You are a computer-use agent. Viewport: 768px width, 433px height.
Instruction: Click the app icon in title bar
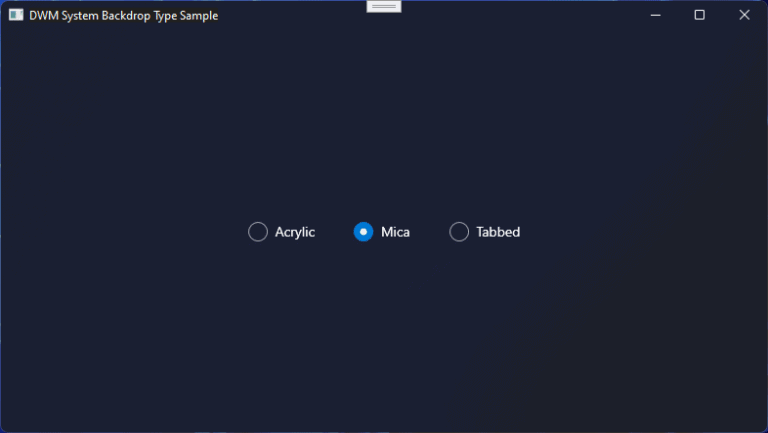pyautogui.click(x=16, y=15)
